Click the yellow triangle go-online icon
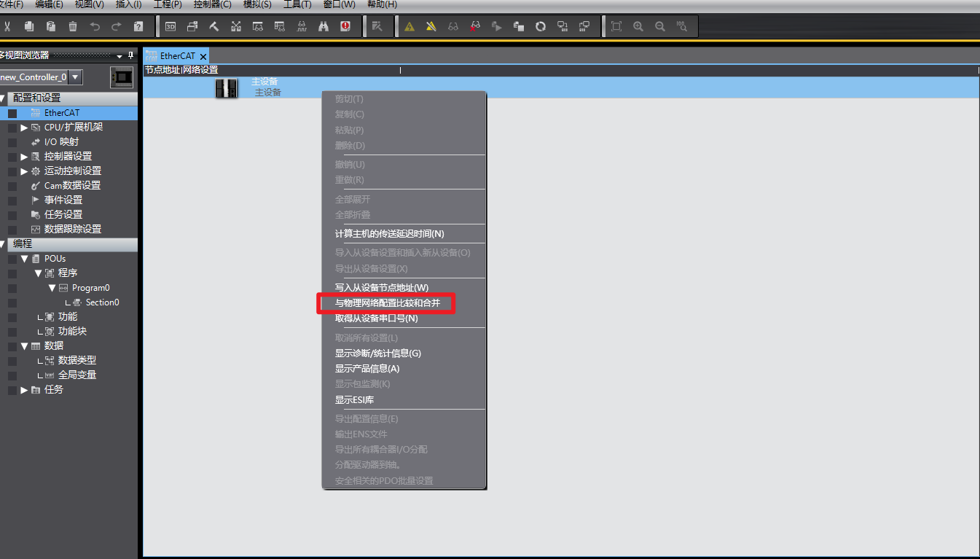Viewport: 980px width, 559px height. (x=409, y=27)
